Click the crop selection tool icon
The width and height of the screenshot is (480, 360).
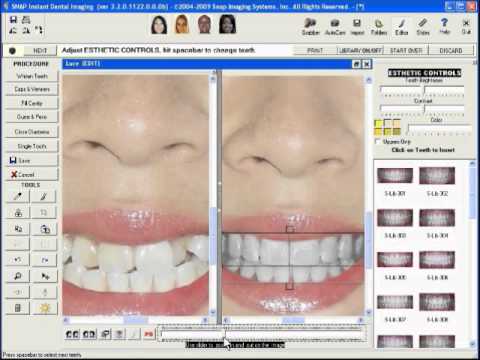(44, 213)
